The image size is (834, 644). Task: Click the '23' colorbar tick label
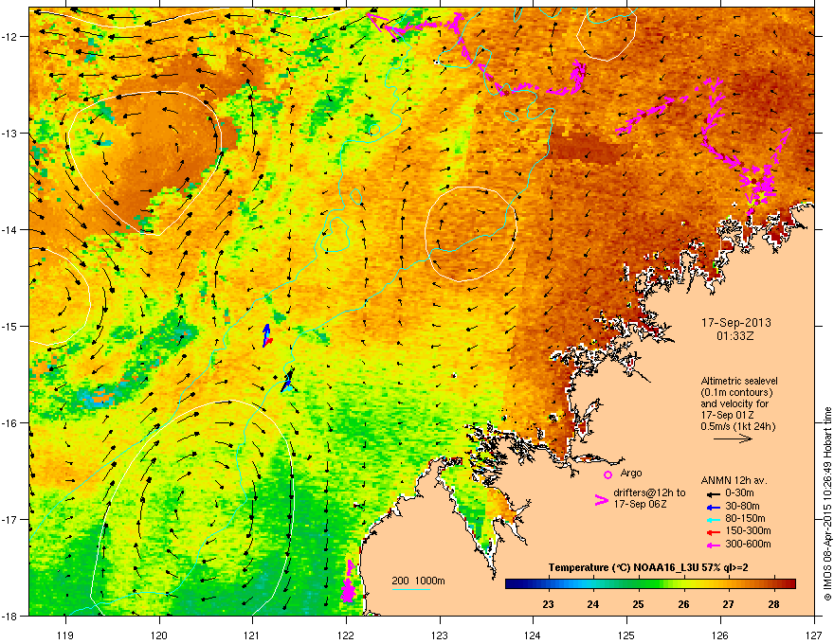point(548,604)
